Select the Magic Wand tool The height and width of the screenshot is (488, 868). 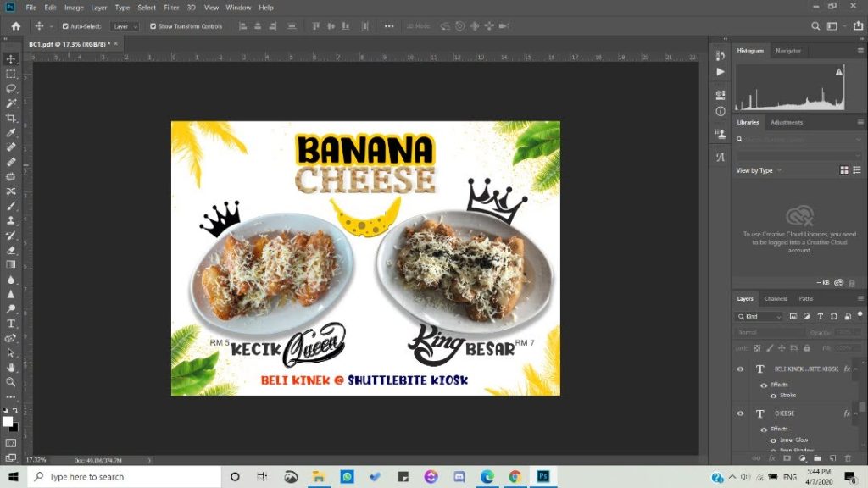pyautogui.click(x=11, y=103)
